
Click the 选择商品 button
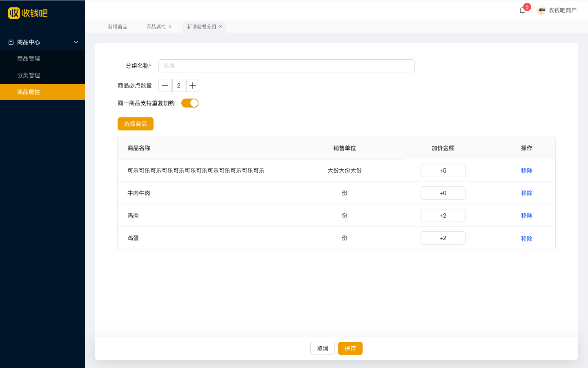point(136,124)
